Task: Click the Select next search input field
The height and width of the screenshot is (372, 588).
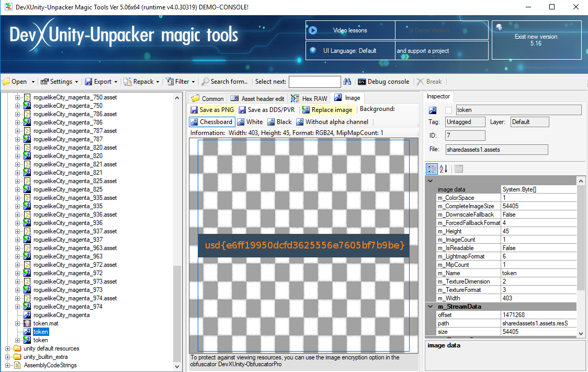Action: [314, 82]
